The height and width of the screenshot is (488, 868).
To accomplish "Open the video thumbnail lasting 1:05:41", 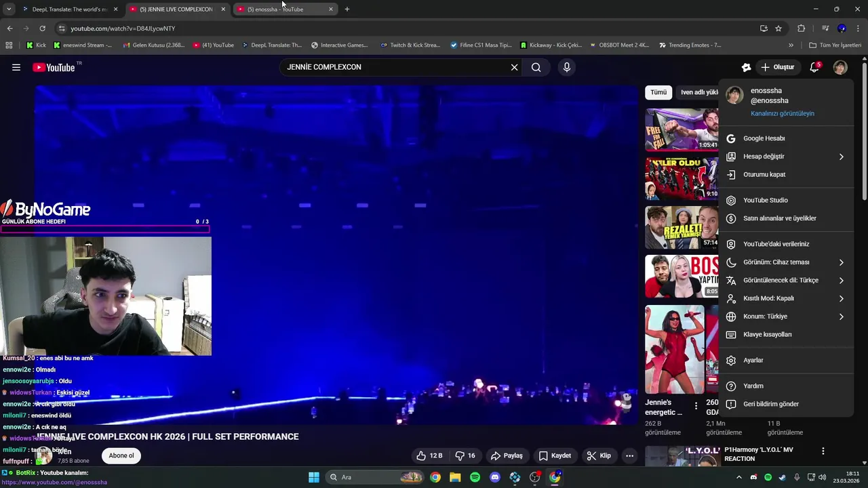I will click(682, 129).
